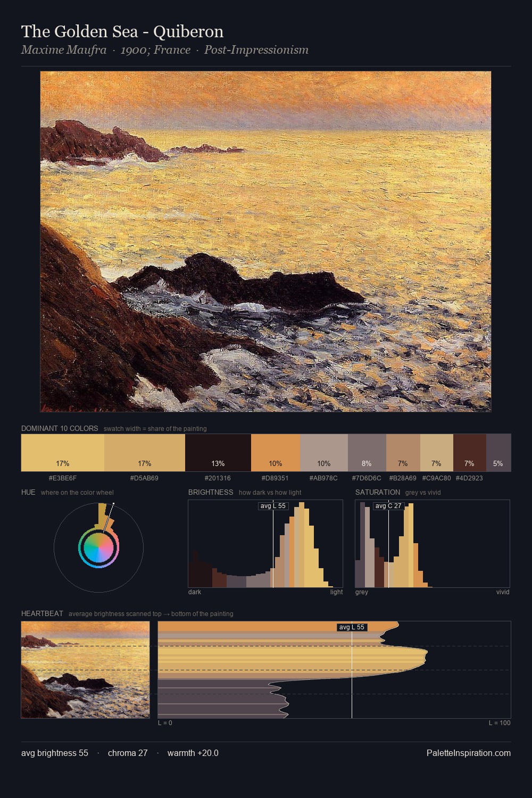532x798 pixels.
Task: Click the small painting thumbnail in Heartbeat
Action: [85, 670]
